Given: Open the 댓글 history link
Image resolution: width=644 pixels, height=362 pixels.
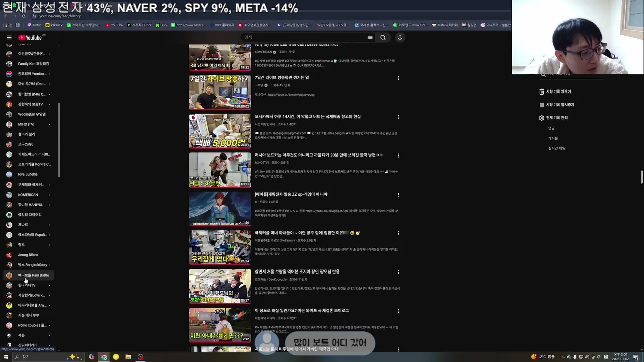Looking at the screenshot, I should point(551,128).
